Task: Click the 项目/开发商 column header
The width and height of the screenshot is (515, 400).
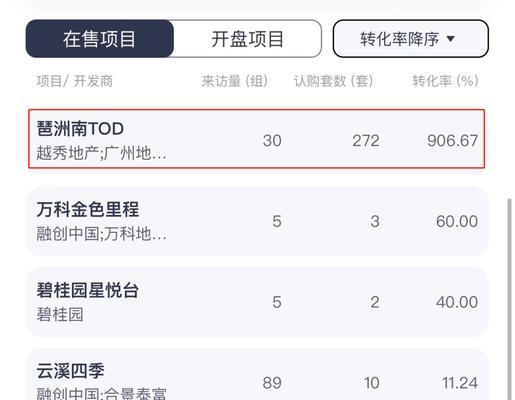Action: click(x=75, y=81)
